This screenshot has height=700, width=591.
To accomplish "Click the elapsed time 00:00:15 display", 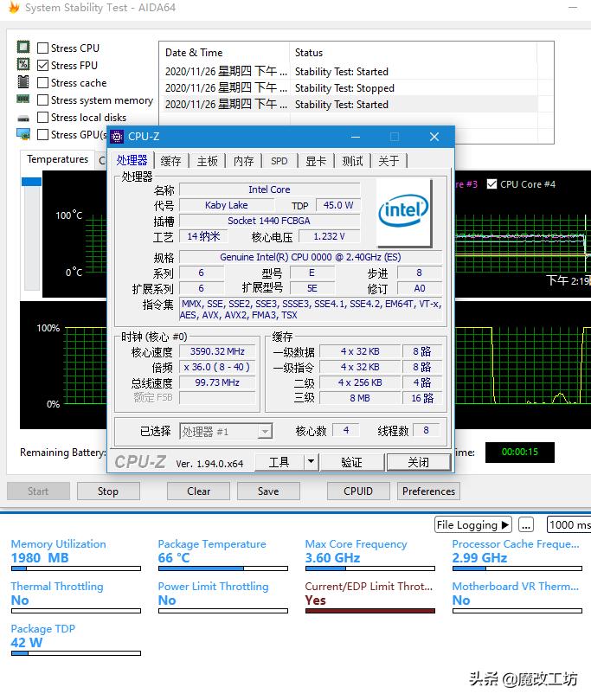I will point(519,453).
